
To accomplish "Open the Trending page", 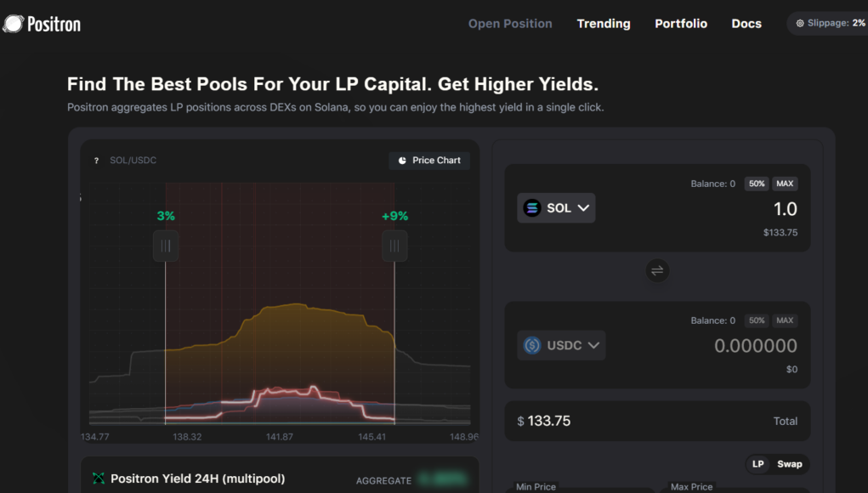I will click(x=604, y=24).
